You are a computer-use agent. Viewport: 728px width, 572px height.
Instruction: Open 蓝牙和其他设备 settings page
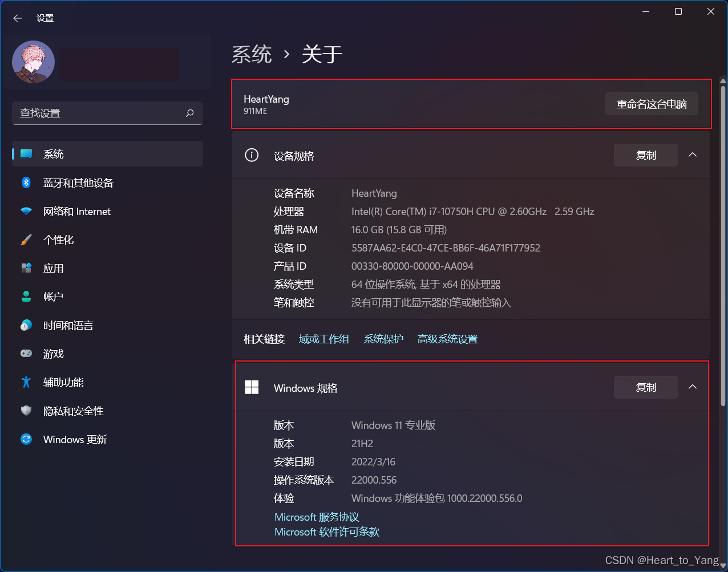(x=107, y=182)
